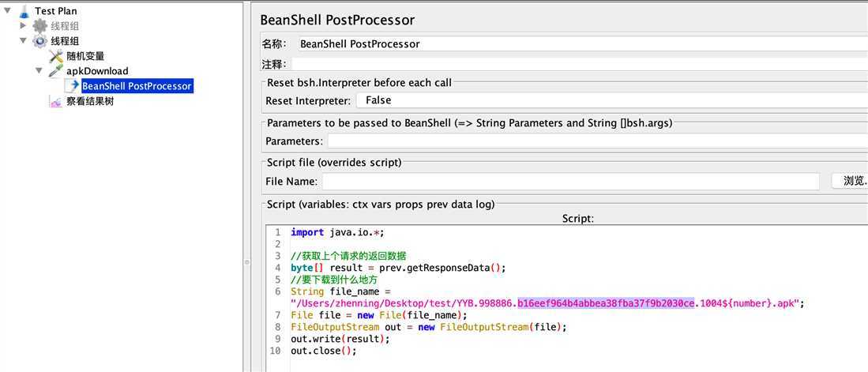Select BeanShell PostProcessor in the tree
The height and width of the screenshot is (372, 868).
[137, 86]
